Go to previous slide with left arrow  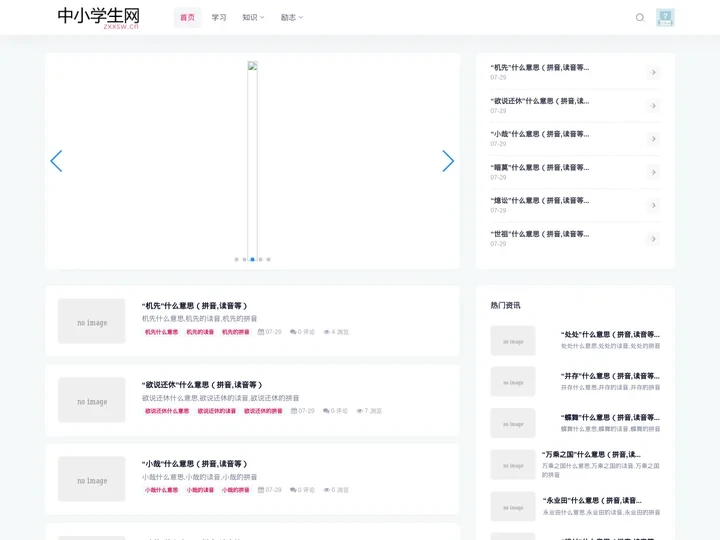(x=56, y=161)
